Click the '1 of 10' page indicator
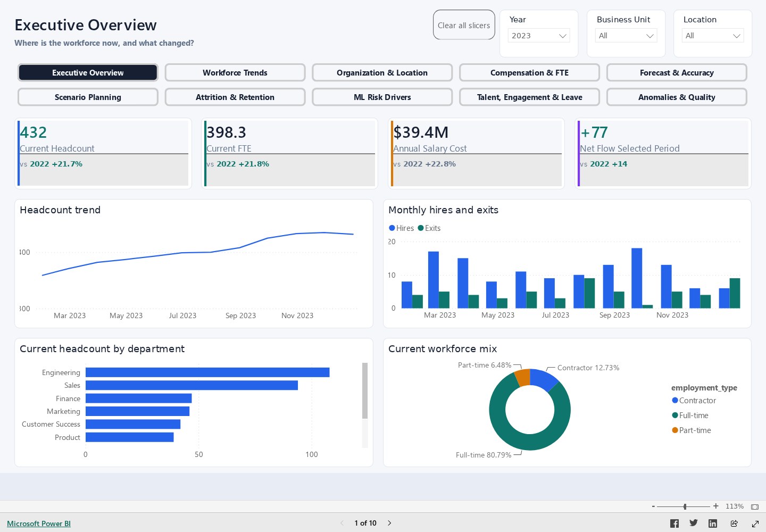This screenshot has height=532, width=766. (365, 523)
